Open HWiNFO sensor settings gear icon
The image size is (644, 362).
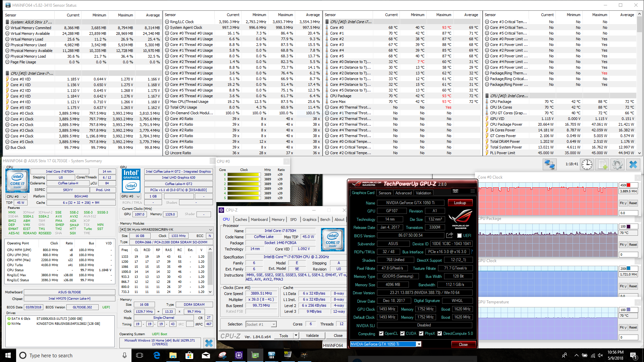pyautogui.click(x=617, y=164)
